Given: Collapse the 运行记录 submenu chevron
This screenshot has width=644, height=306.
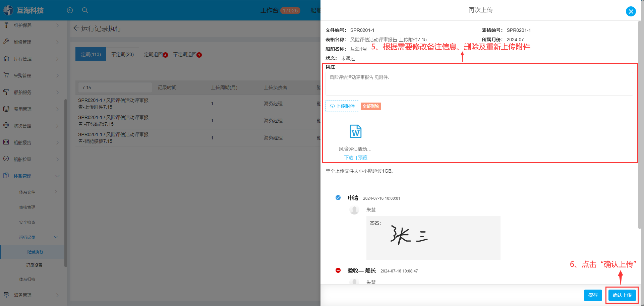Looking at the screenshot, I should tap(56, 237).
